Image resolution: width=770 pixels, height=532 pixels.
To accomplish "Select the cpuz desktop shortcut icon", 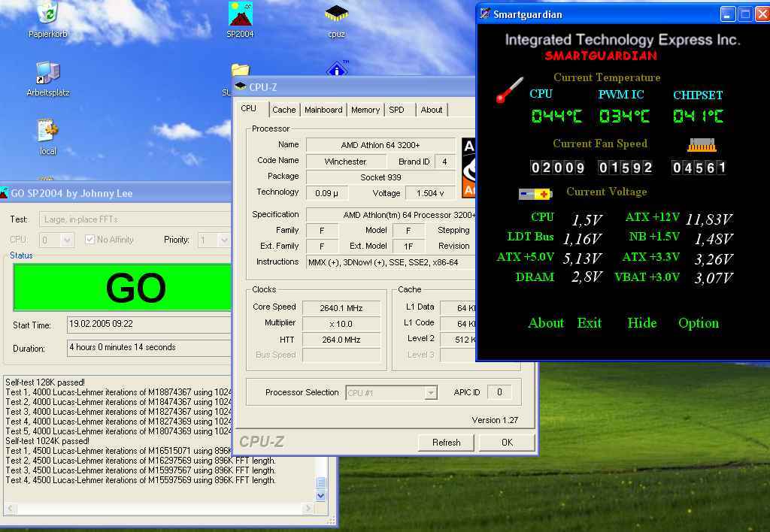I will pos(336,14).
